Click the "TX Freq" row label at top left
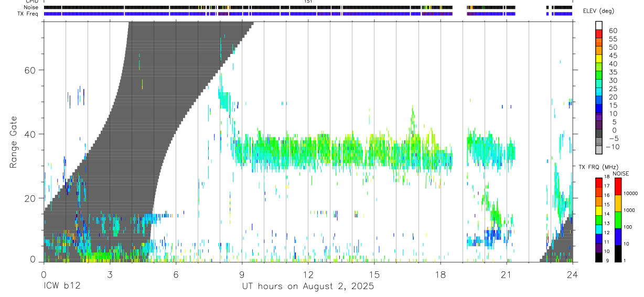This screenshot has width=644, height=297. 28,14
